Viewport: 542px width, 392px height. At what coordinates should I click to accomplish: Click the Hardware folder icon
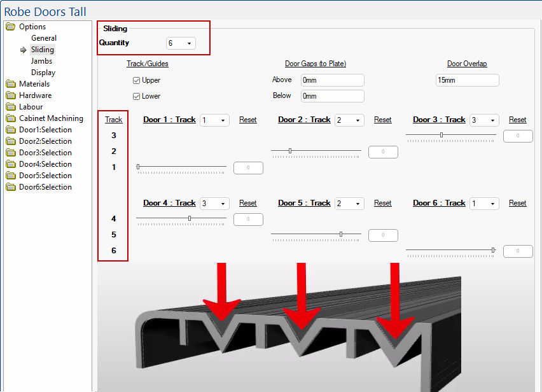coord(11,95)
